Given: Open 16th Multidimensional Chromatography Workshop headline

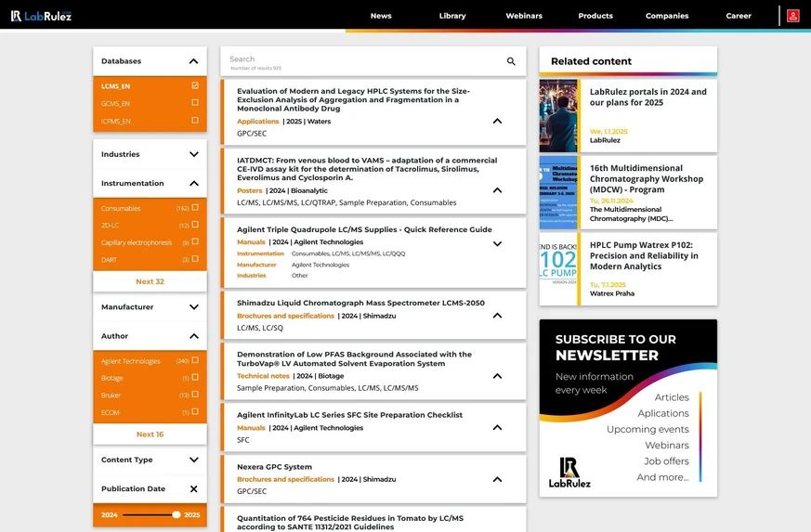Looking at the screenshot, I should click(647, 179).
